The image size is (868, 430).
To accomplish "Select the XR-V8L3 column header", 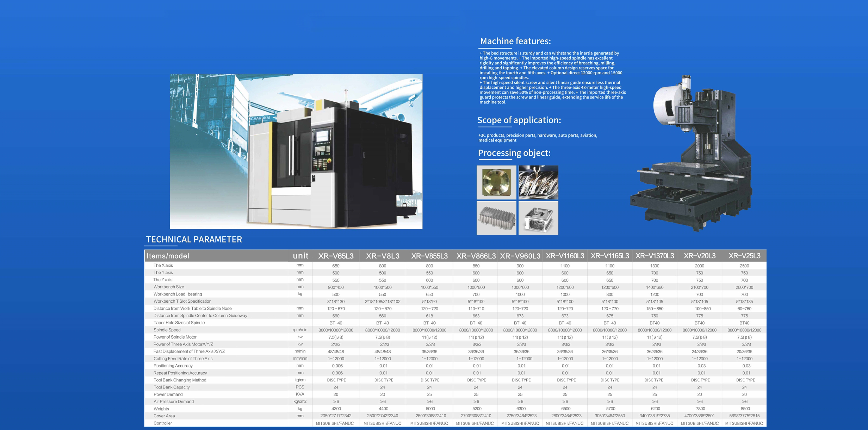I will [383, 256].
